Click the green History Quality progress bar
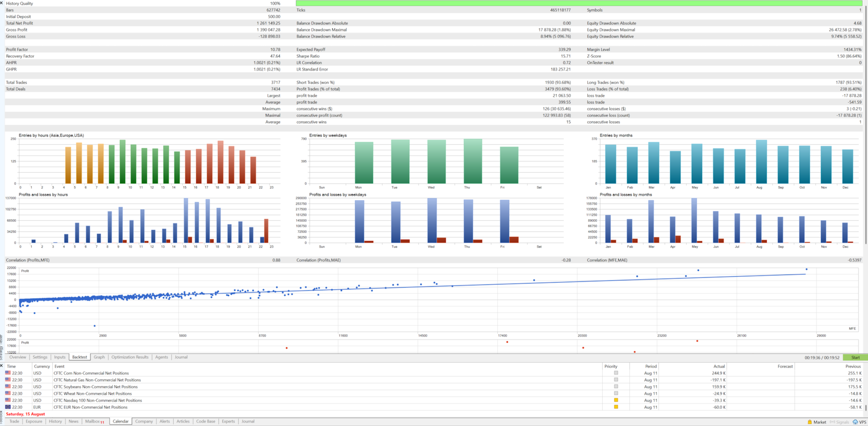This screenshot has width=868, height=426. (579, 3)
